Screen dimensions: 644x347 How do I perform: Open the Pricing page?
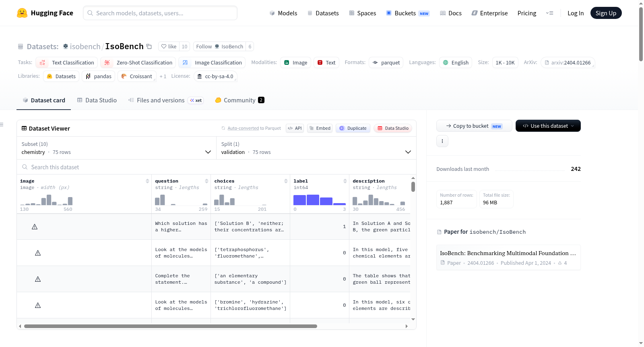[527, 13]
